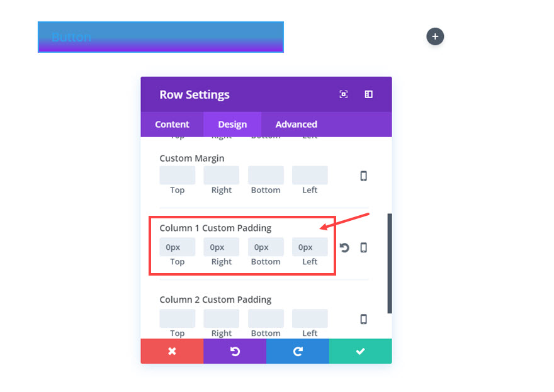The width and height of the screenshot is (554, 392).
Task: Select the Design tab
Action: point(232,125)
